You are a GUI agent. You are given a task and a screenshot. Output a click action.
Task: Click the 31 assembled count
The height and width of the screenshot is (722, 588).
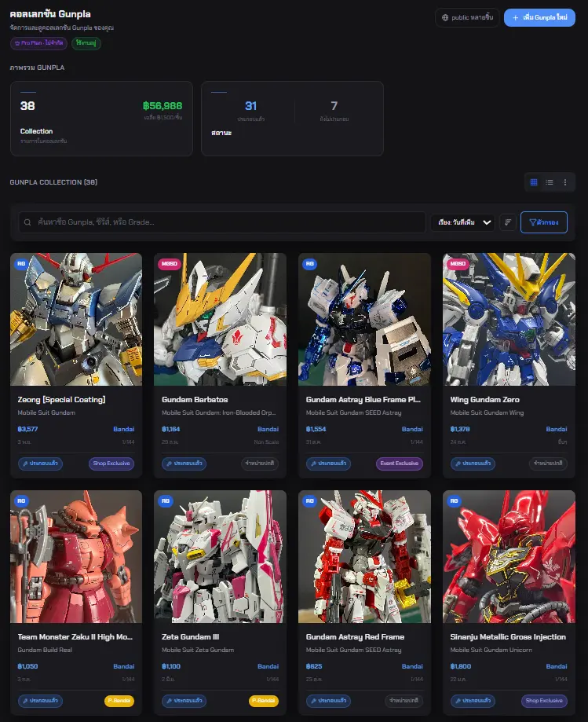(250, 106)
